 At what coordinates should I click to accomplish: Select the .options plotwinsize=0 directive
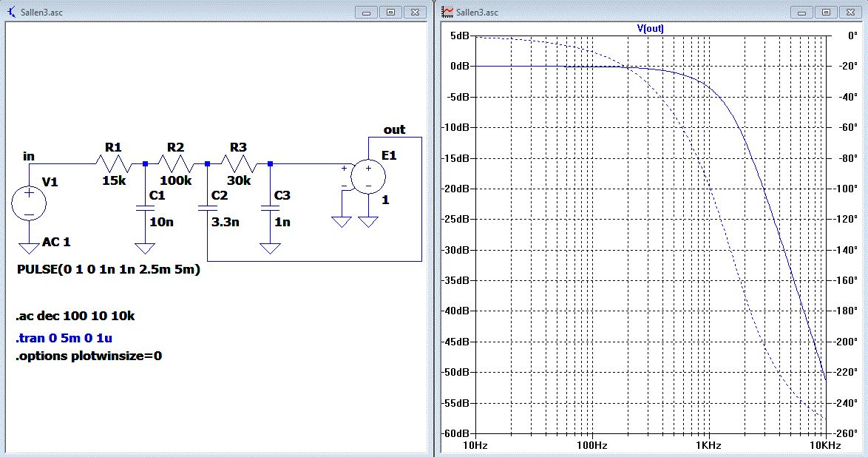(89, 356)
